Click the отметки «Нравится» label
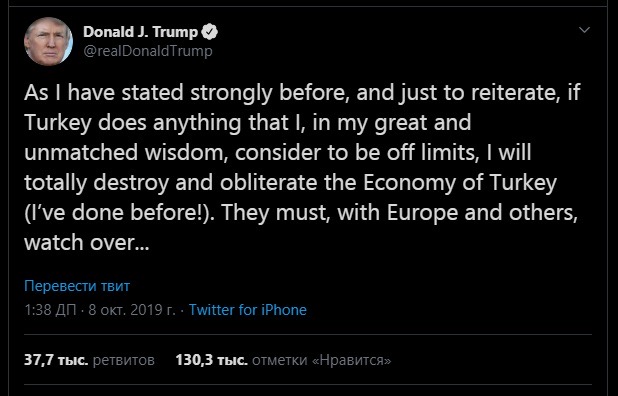 [322, 360]
